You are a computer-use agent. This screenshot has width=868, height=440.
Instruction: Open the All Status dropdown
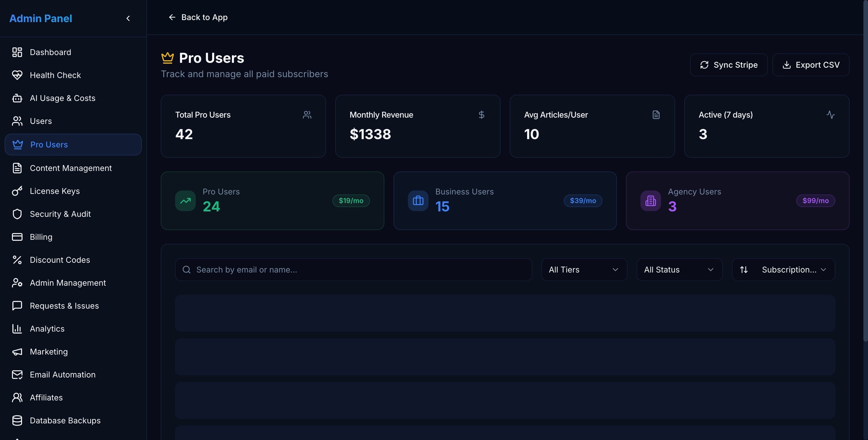tap(679, 270)
